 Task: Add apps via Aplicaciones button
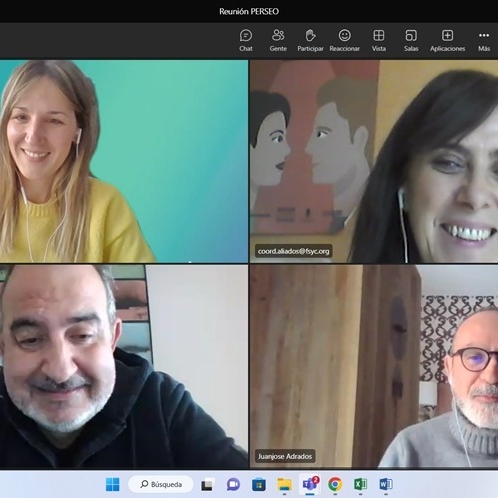tap(447, 40)
